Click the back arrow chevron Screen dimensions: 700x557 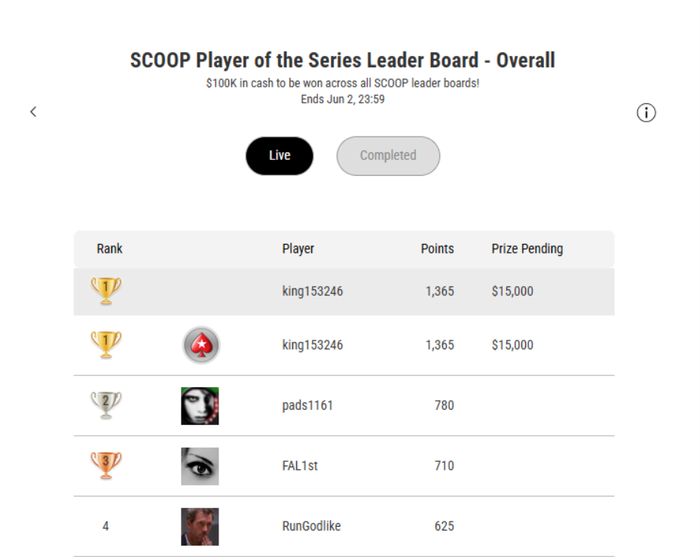click(x=33, y=112)
